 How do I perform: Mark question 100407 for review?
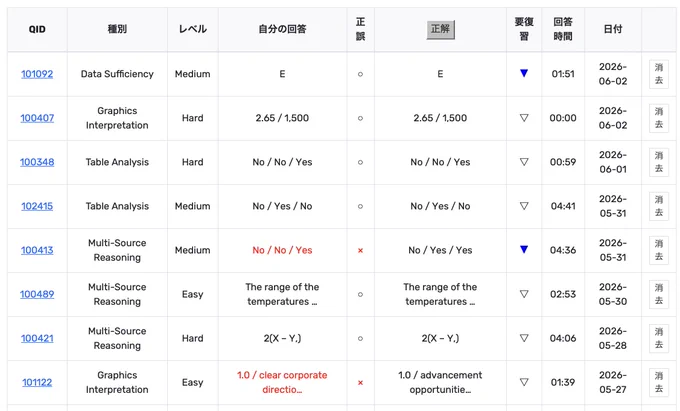click(x=524, y=118)
